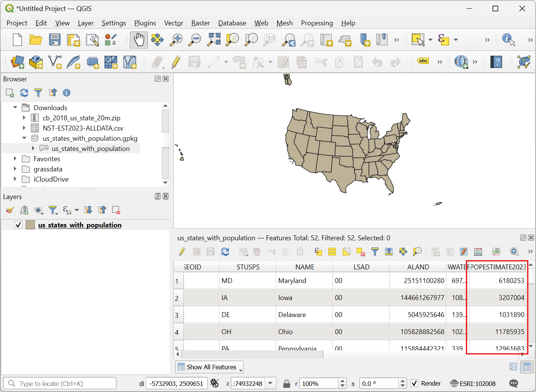
Task: Open the map scale dropdown
Action: [x=270, y=383]
